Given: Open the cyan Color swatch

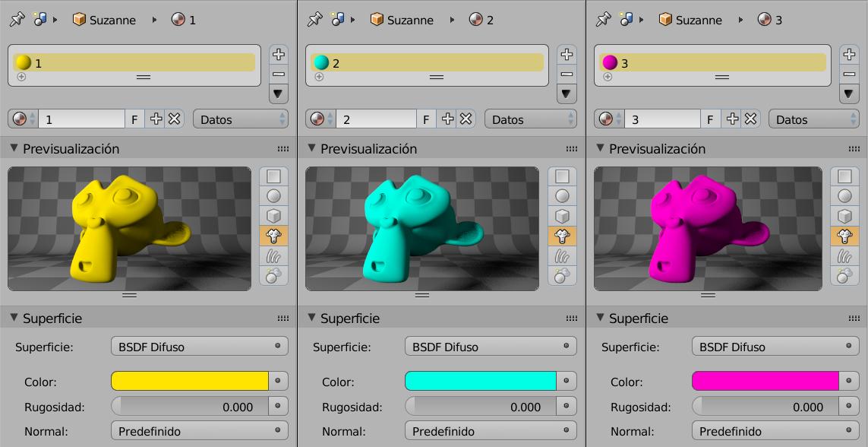Looking at the screenshot, I should [x=481, y=381].
